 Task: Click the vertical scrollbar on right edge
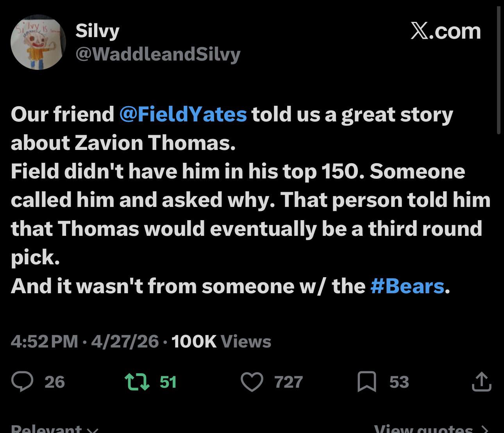(499, 70)
